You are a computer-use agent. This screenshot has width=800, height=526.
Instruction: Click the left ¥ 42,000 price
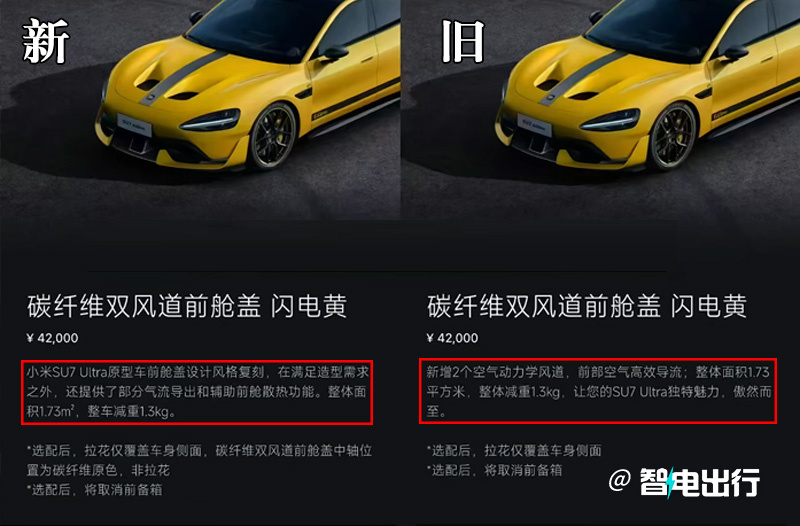pos(53,338)
